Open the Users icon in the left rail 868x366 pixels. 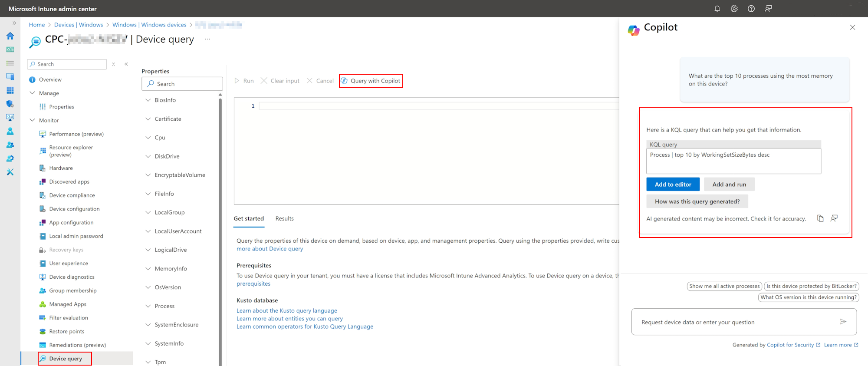click(x=10, y=131)
